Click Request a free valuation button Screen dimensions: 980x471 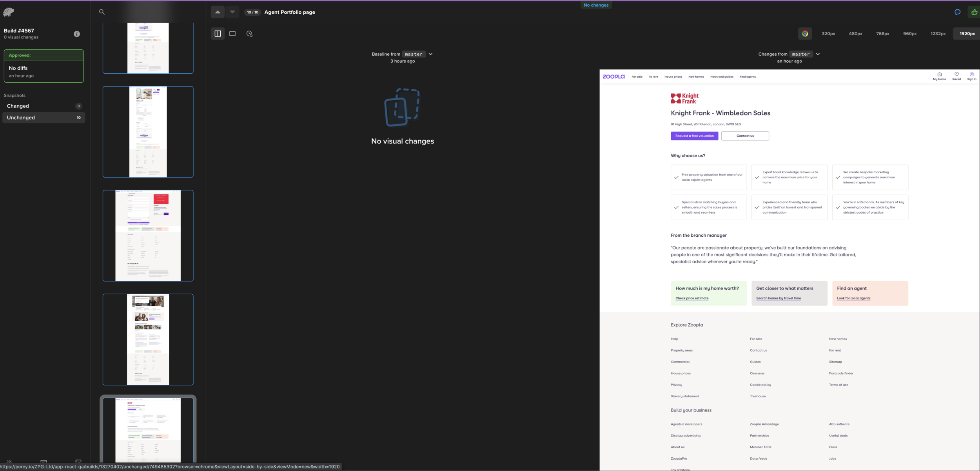(694, 136)
